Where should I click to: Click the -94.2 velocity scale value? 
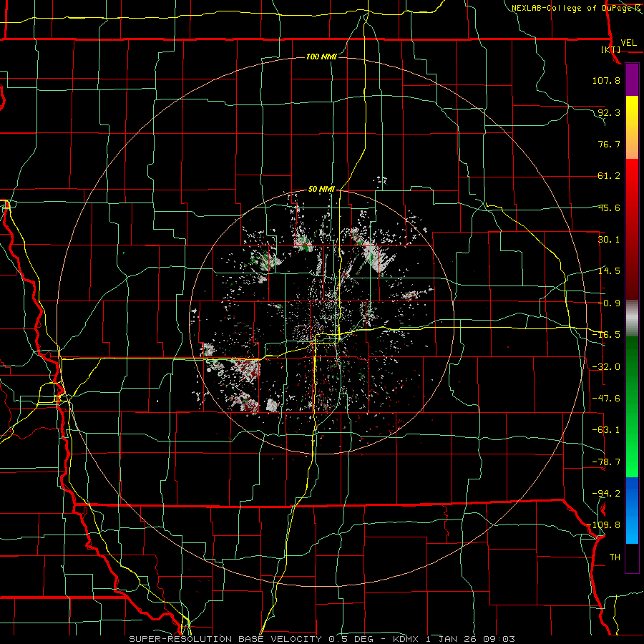(606, 494)
